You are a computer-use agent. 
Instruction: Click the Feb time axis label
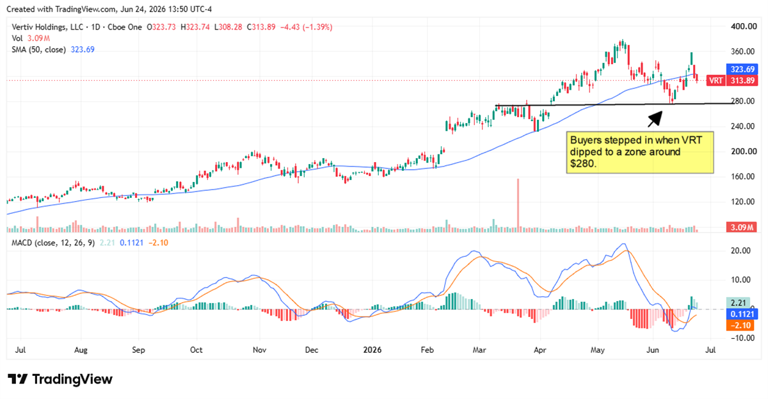click(427, 350)
